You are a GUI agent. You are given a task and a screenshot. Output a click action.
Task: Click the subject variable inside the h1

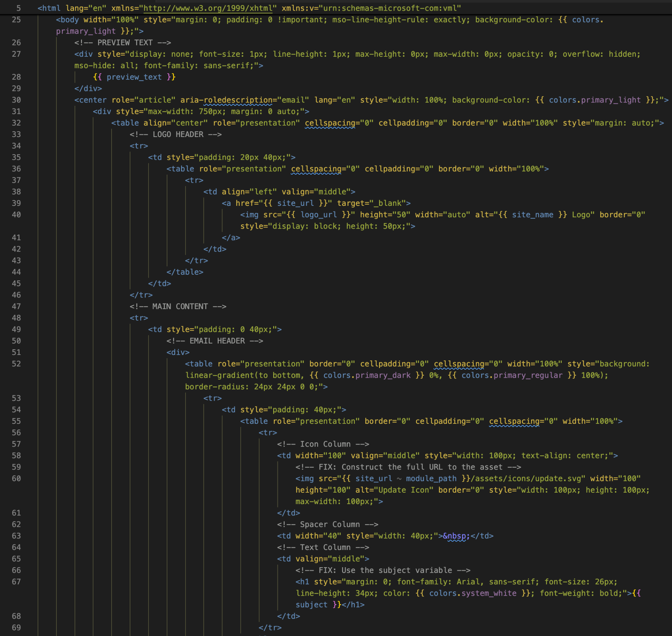click(x=311, y=605)
